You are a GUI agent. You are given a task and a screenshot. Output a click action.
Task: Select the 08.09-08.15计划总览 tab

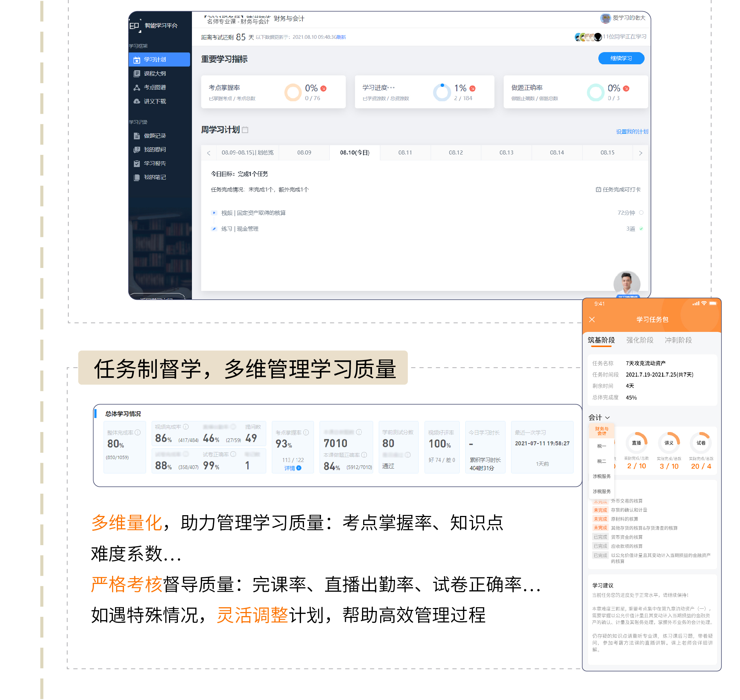[x=247, y=153]
